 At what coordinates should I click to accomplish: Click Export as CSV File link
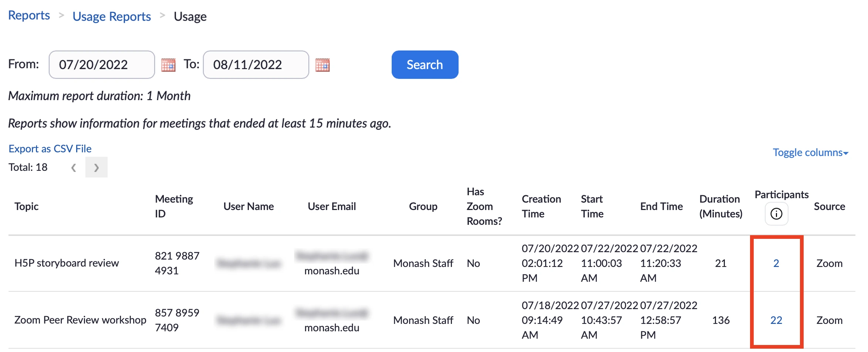click(50, 149)
